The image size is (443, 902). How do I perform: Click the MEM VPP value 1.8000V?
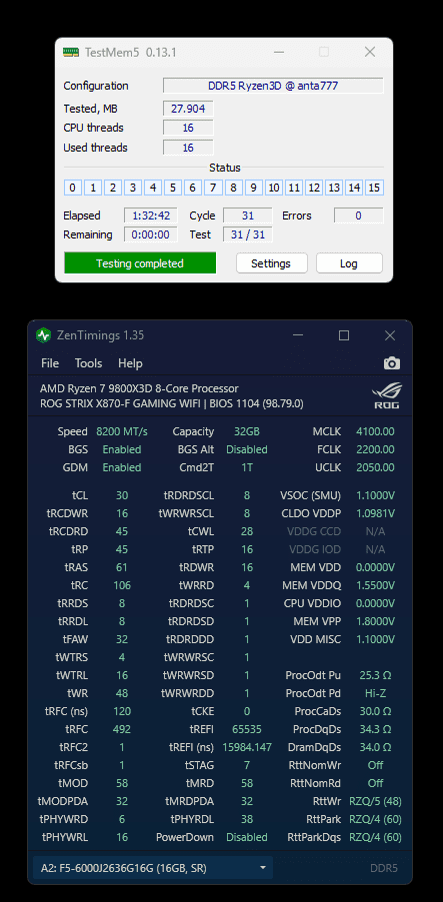(375, 621)
